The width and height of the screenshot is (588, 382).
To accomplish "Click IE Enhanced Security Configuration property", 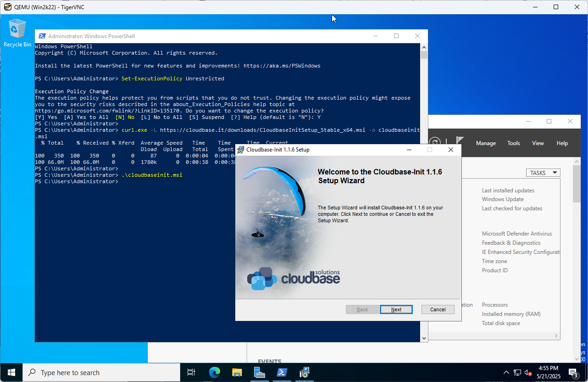I will pos(521,252).
